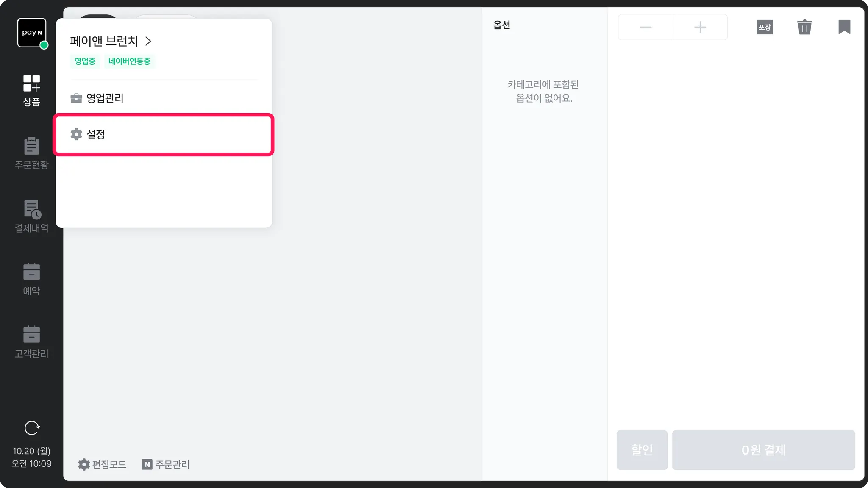Expand 페이앤 브런치 store chevron

pos(148,41)
